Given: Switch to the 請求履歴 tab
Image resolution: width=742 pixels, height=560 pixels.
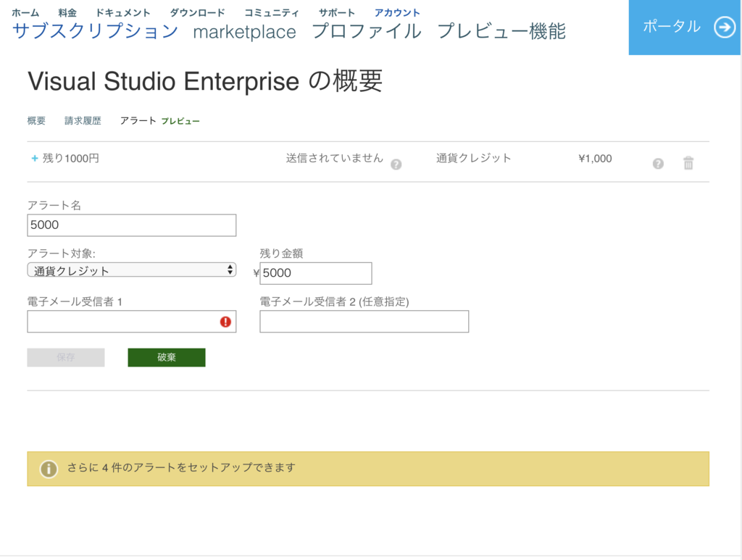Looking at the screenshot, I should tap(83, 121).
